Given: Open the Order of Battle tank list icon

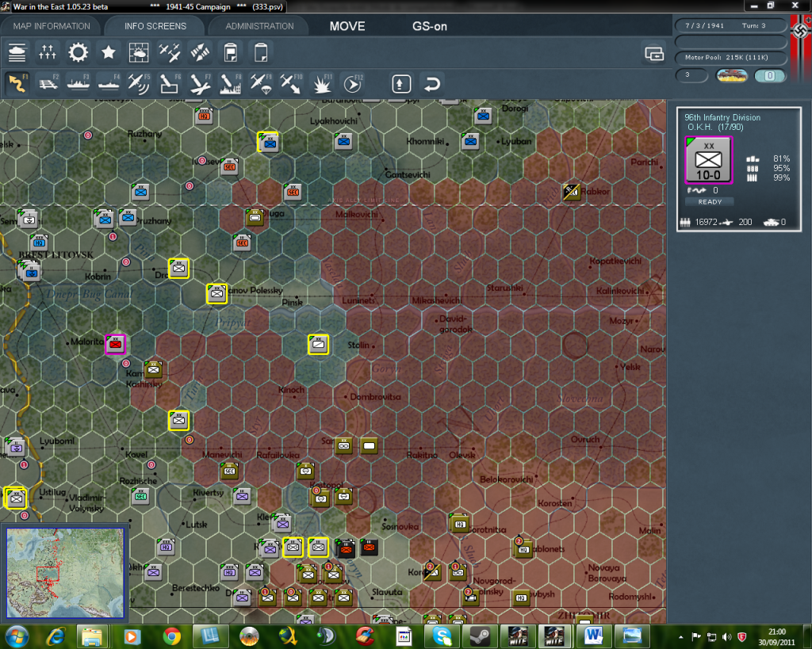Looking at the screenshot, I should coord(17,52).
